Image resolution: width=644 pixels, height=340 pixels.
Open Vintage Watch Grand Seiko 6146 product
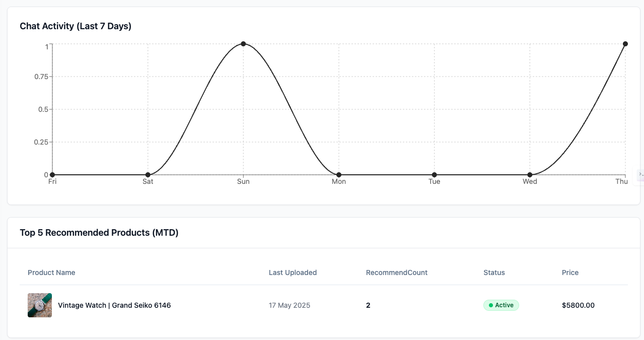[114, 305]
